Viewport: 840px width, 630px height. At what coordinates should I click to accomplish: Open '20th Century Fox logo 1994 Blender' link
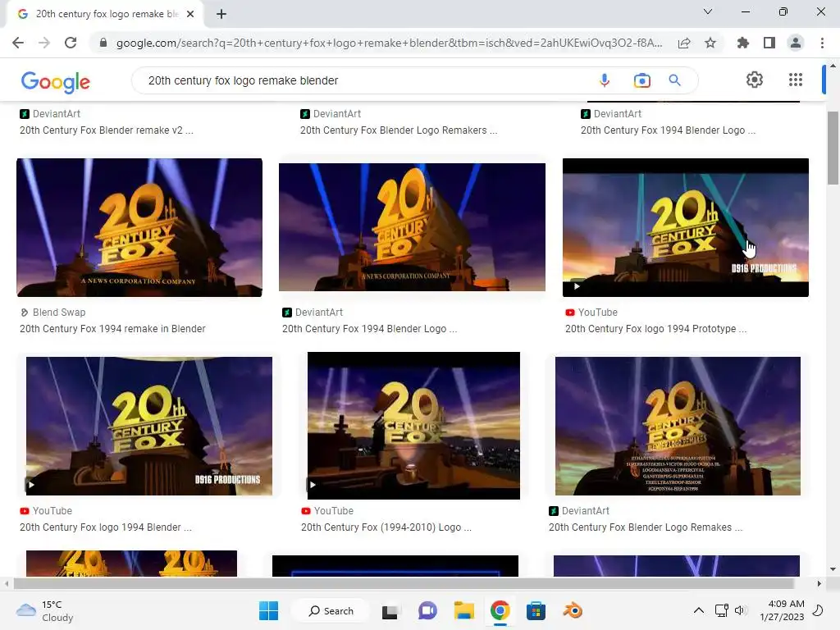tap(106, 527)
